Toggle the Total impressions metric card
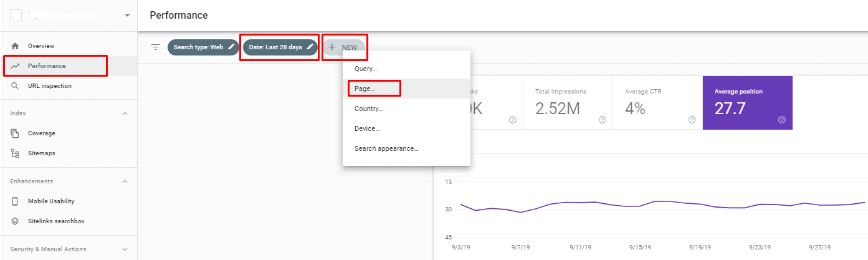The image size is (868, 260). [x=568, y=103]
